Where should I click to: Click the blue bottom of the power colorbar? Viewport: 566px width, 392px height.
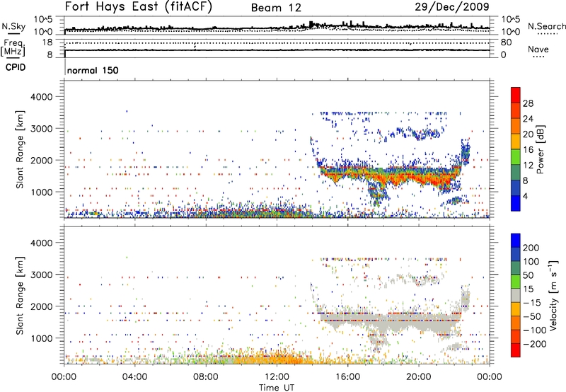point(516,203)
